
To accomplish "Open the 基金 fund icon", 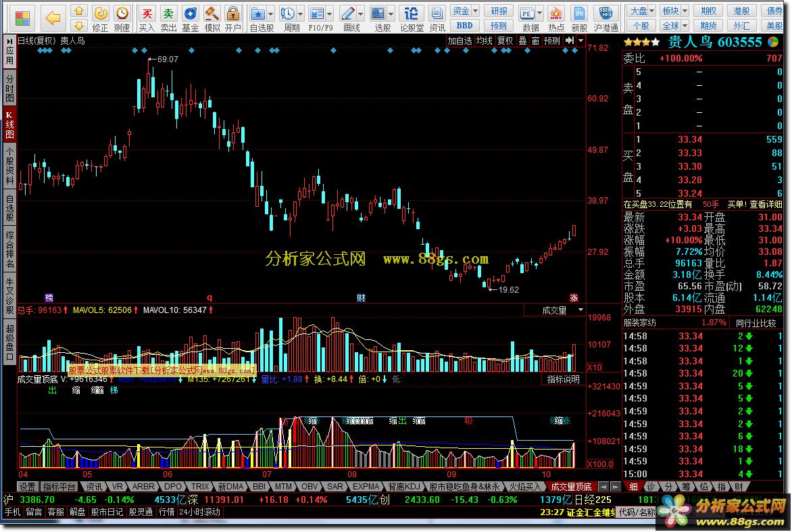I will 191,14.
